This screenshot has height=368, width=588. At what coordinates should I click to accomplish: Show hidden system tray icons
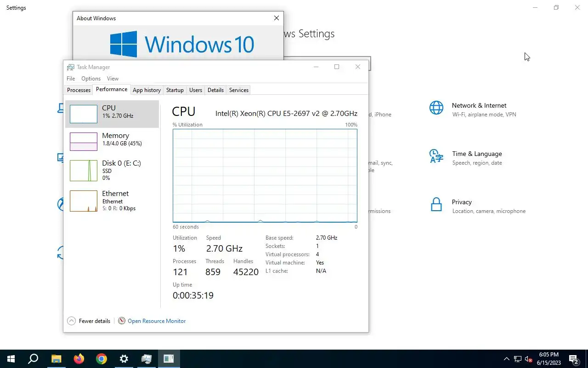[x=507, y=359]
